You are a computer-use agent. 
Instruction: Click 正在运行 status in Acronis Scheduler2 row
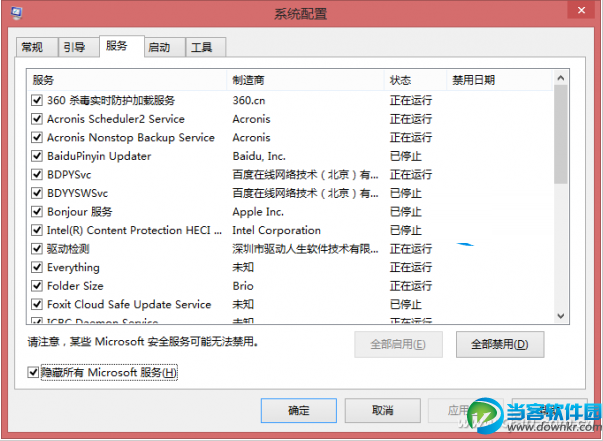point(411,119)
